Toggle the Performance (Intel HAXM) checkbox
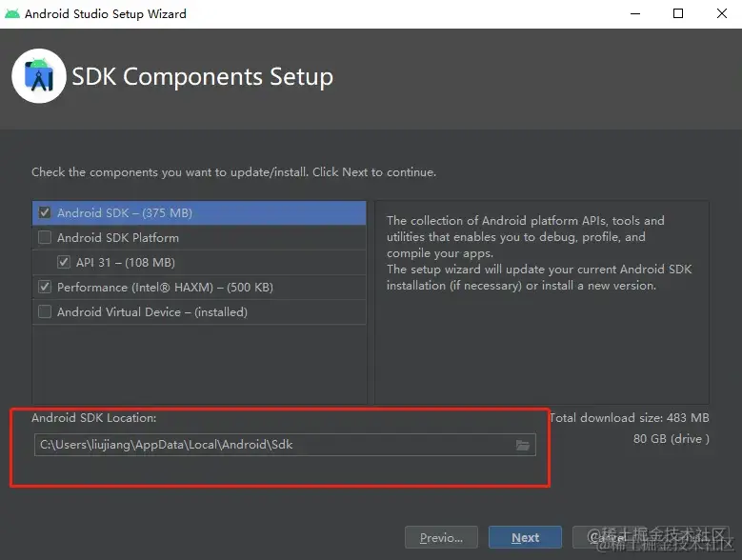This screenshot has height=560, width=742. 45,287
